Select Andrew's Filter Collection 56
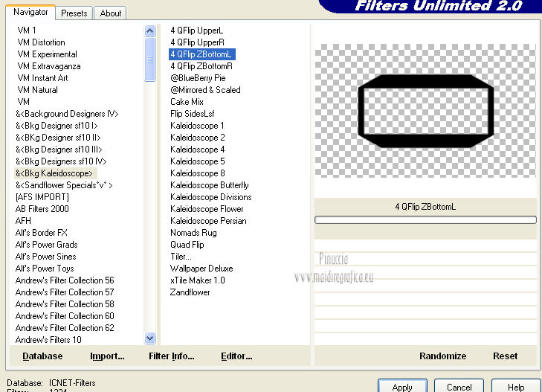The height and width of the screenshot is (392, 542). pos(65,280)
